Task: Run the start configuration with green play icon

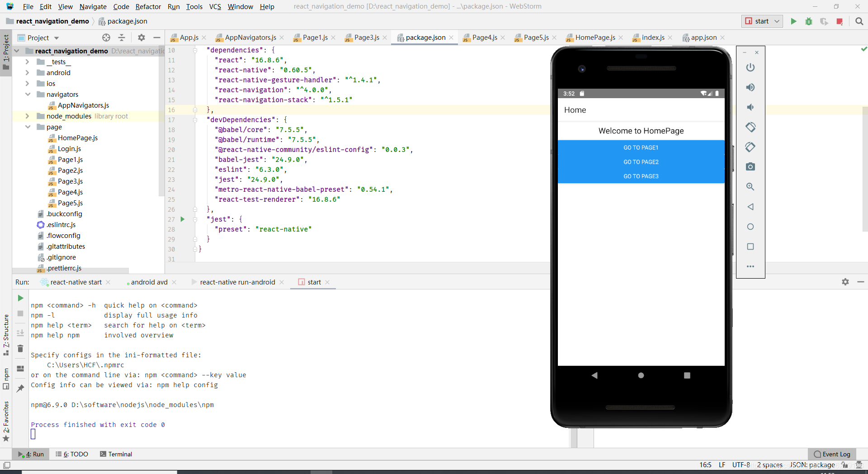Action: click(794, 21)
